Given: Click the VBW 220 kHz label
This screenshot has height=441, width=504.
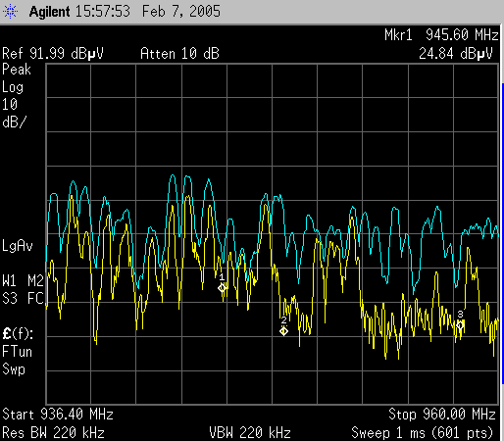Looking at the screenshot, I should point(250,433).
